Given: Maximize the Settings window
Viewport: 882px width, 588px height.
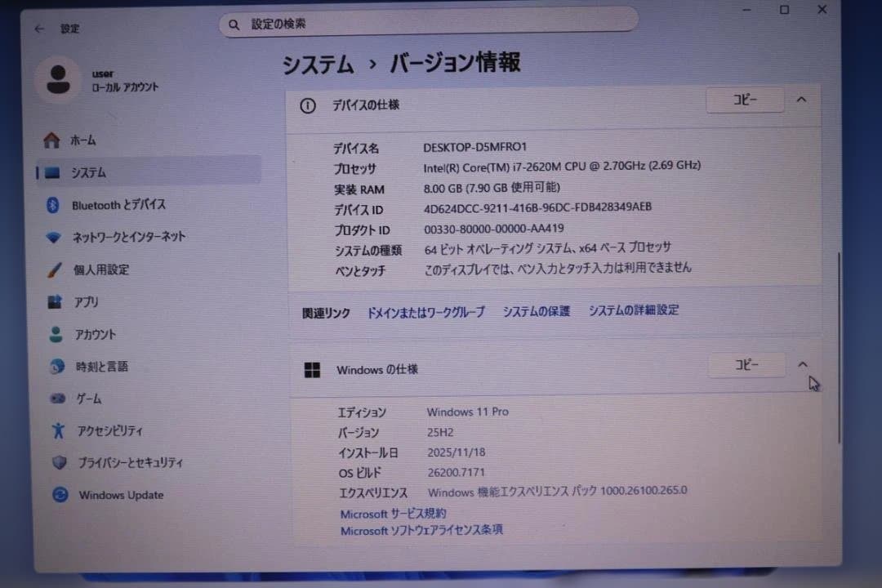Looking at the screenshot, I should coord(784,10).
